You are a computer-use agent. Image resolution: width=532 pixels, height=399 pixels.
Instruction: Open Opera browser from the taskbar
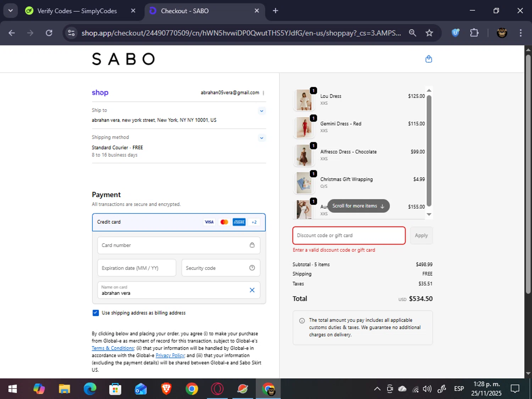pyautogui.click(x=217, y=389)
